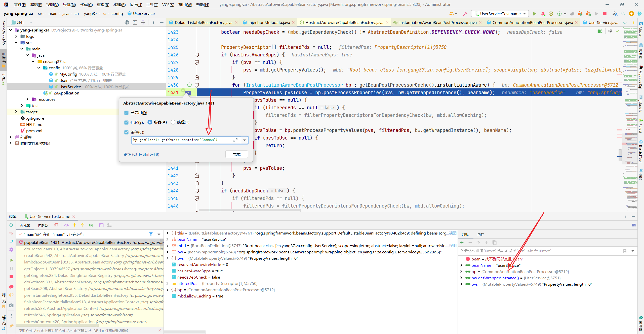Select the 线程(T) radio option

(x=173, y=122)
